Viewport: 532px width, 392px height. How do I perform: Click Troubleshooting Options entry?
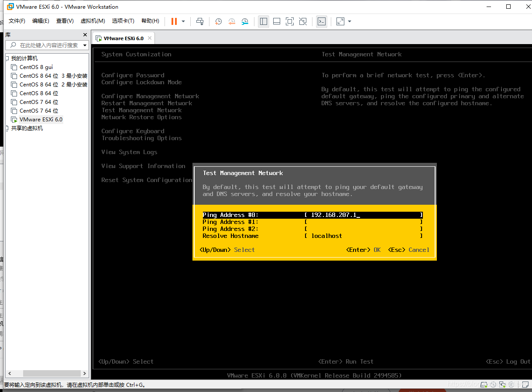point(141,138)
